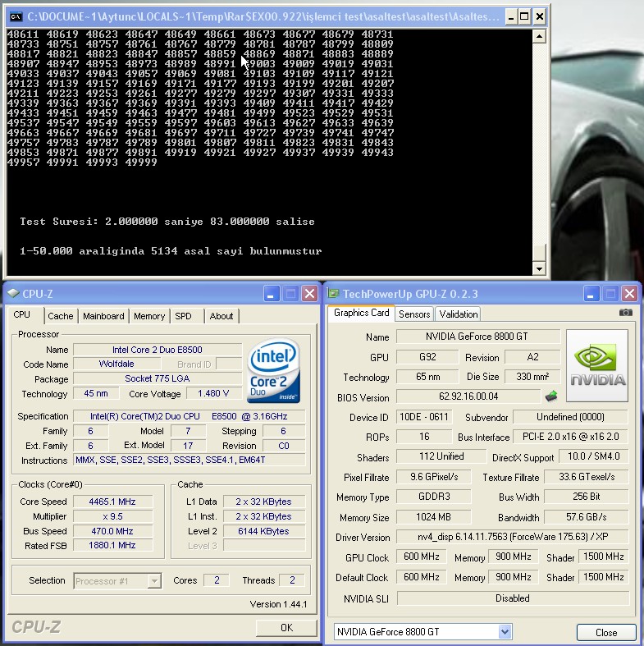
Task: Minimize the command prompt window
Action: [511, 17]
